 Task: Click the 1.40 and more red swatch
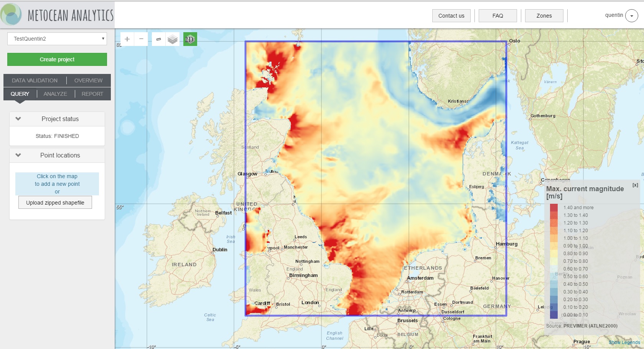click(553, 208)
